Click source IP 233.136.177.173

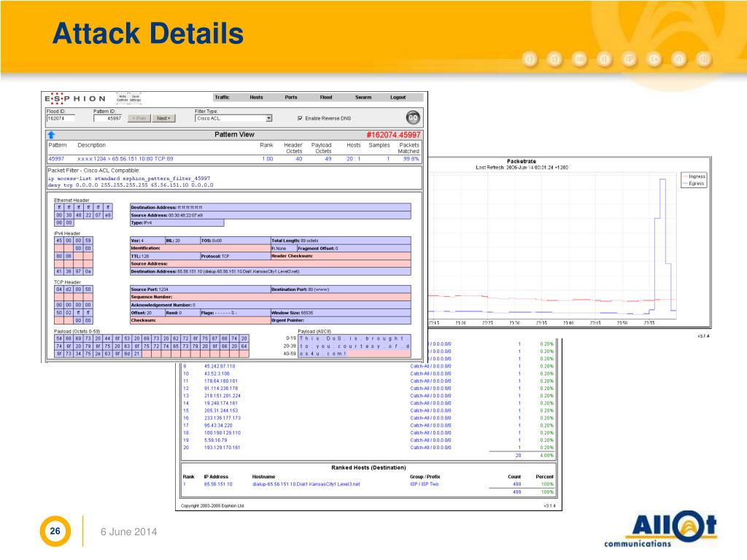coord(222,418)
